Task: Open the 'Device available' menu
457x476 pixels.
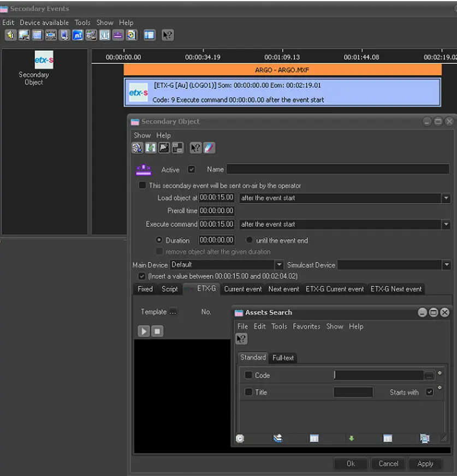Action: [44, 22]
